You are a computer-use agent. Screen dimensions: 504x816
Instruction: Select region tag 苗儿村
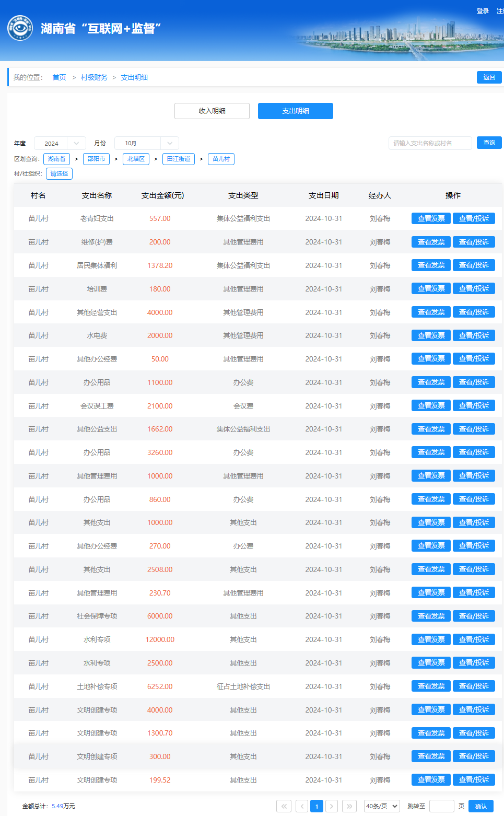coord(221,159)
